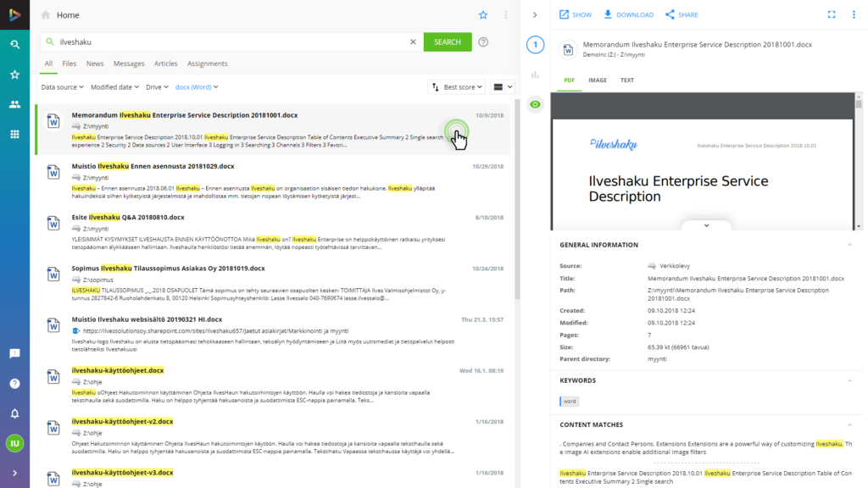Select the TEXT preview tab
The width and height of the screenshot is (868, 488).
point(627,80)
